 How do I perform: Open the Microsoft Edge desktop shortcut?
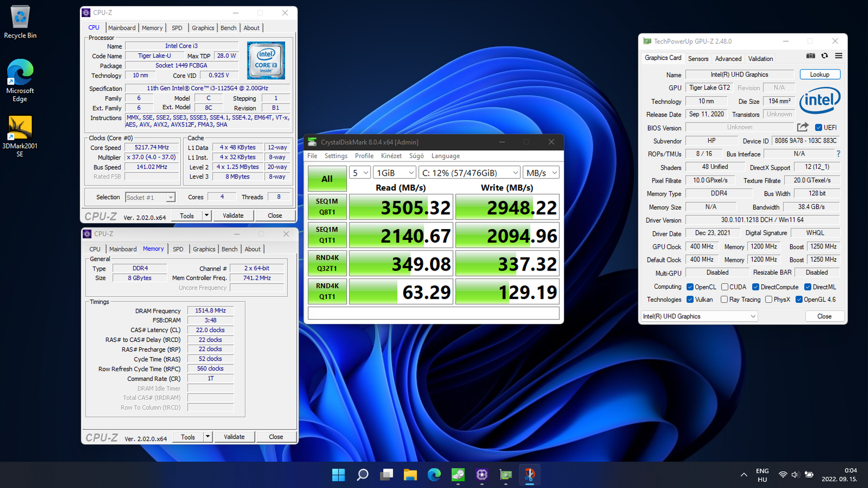(20, 80)
